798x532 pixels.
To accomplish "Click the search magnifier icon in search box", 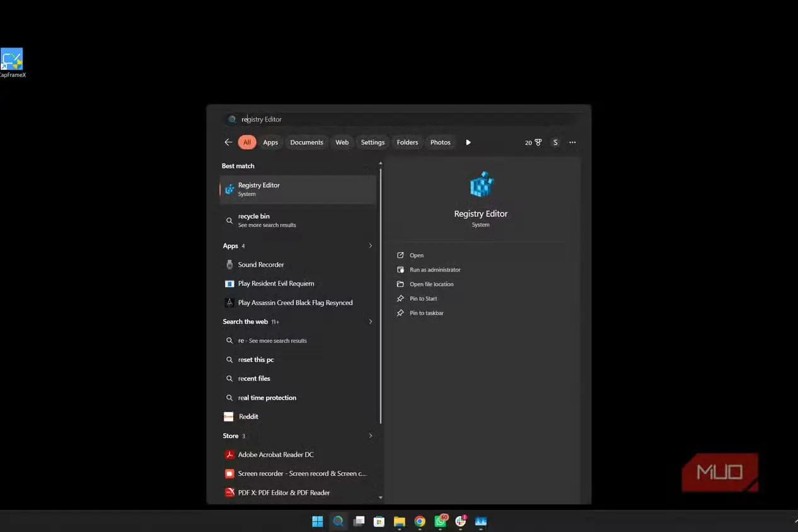I will tap(232, 119).
